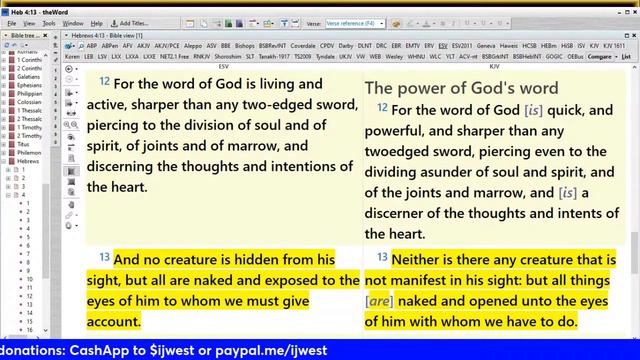Click the Bible tree scroll down arrow
This screenshot has height=360, width=640.
tap(45, 331)
